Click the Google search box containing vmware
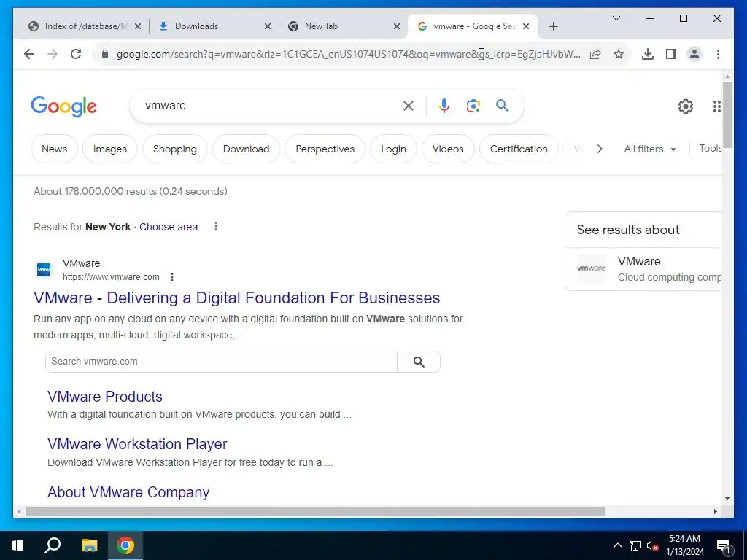The width and height of the screenshot is (747, 560). click(x=271, y=105)
